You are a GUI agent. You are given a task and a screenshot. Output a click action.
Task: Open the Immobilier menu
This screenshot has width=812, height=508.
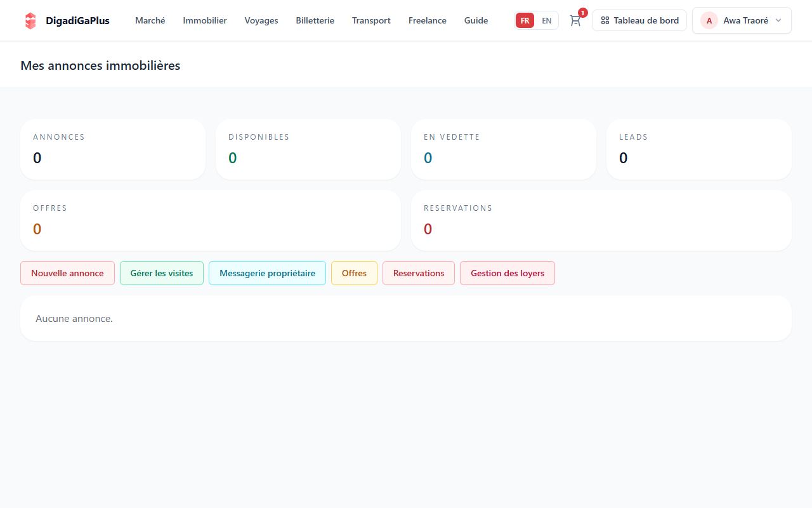point(205,20)
